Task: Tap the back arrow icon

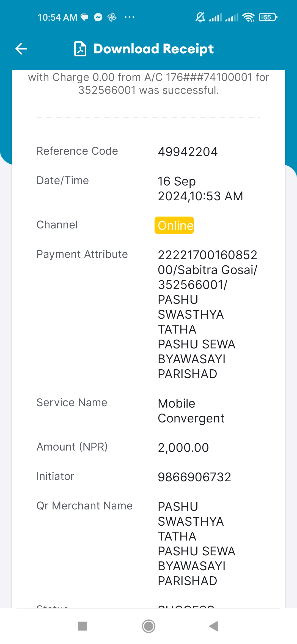Action: tap(21, 49)
